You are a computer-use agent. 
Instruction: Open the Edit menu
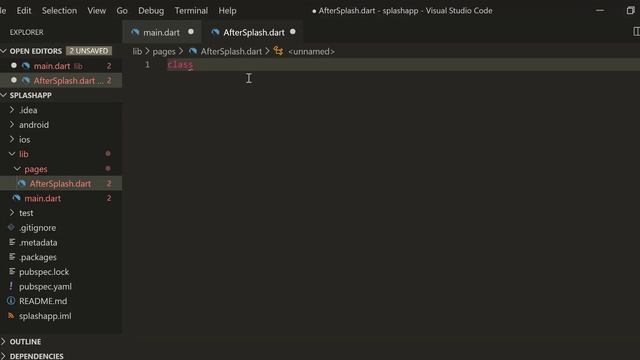(24, 11)
